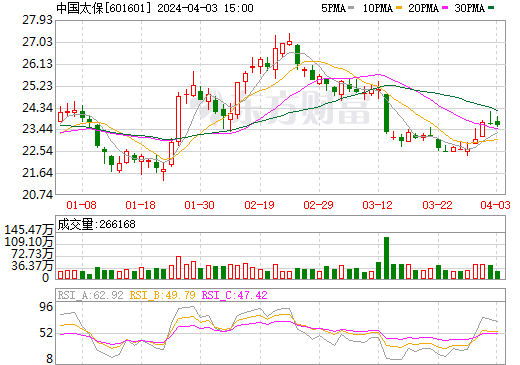Click the large green candlestick after 03-12
The width and height of the screenshot is (520, 365).
pos(387,113)
